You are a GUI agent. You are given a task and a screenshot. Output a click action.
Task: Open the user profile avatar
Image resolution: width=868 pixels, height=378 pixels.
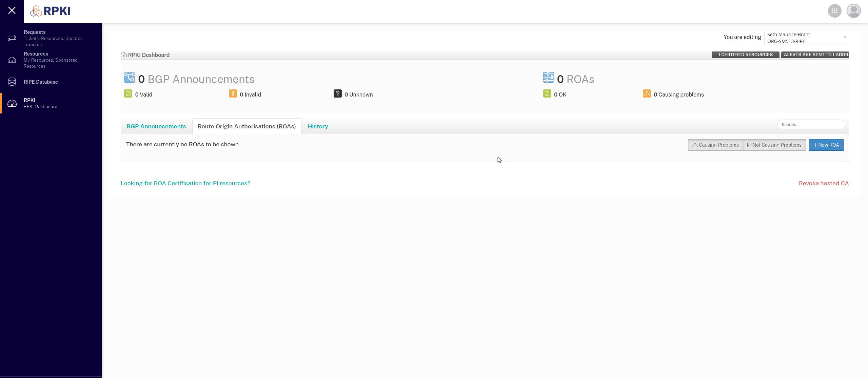[x=853, y=11]
